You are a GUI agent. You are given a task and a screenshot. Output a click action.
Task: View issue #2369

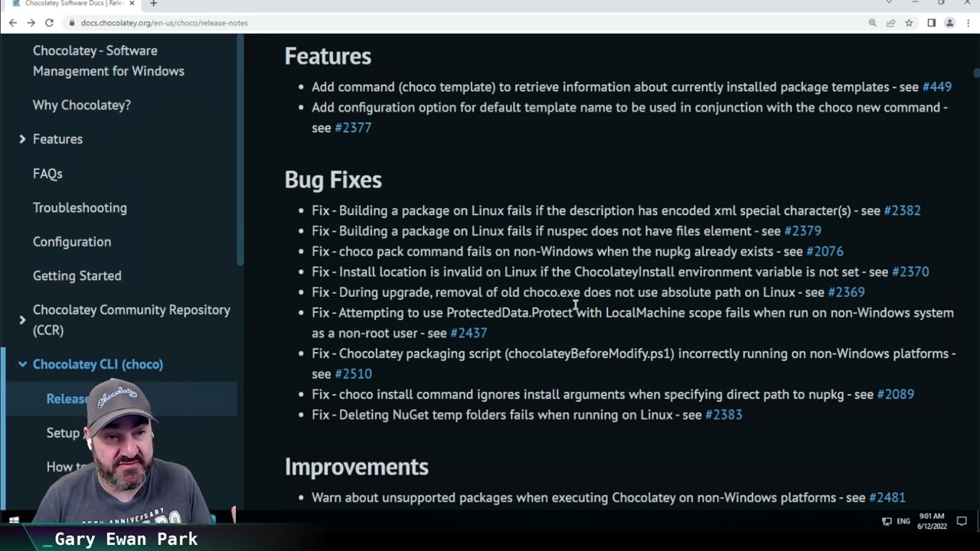(846, 292)
